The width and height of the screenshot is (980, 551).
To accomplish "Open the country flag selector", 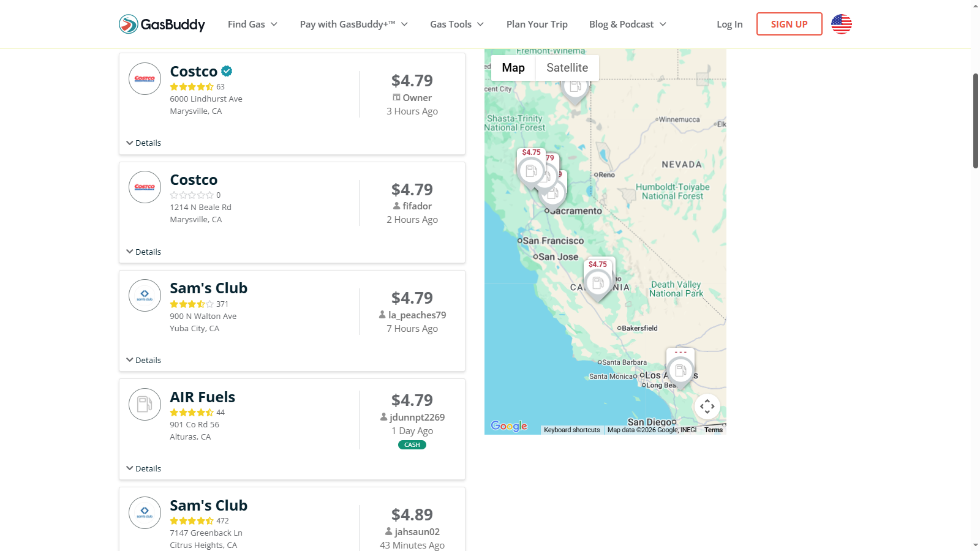I will tap(841, 24).
